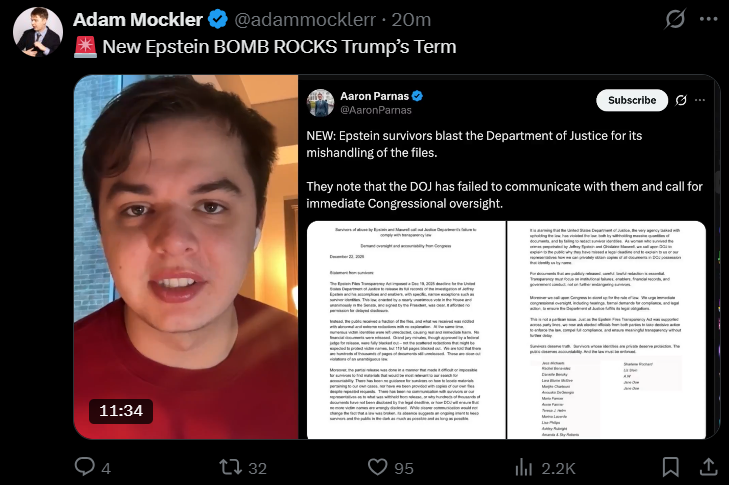Like the post with the heart icon
Screen dimensions: 729x485
[x=378, y=467]
